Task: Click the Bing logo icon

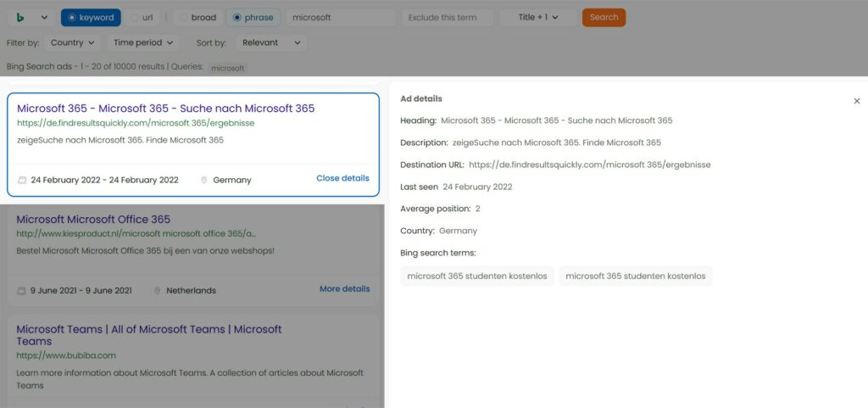Action: click(x=20, y=18)
